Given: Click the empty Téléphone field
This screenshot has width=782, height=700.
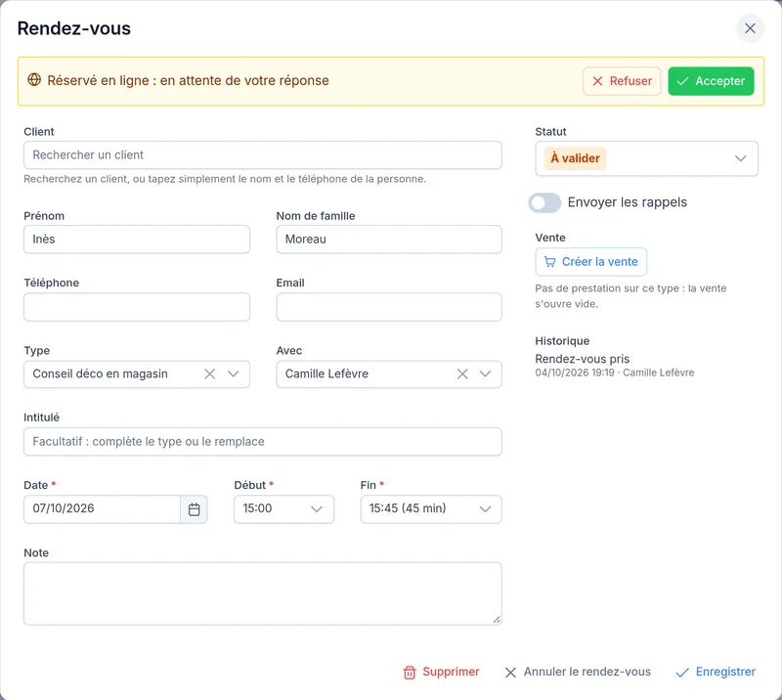Looking at the screenshot, I should pos(137,307).
